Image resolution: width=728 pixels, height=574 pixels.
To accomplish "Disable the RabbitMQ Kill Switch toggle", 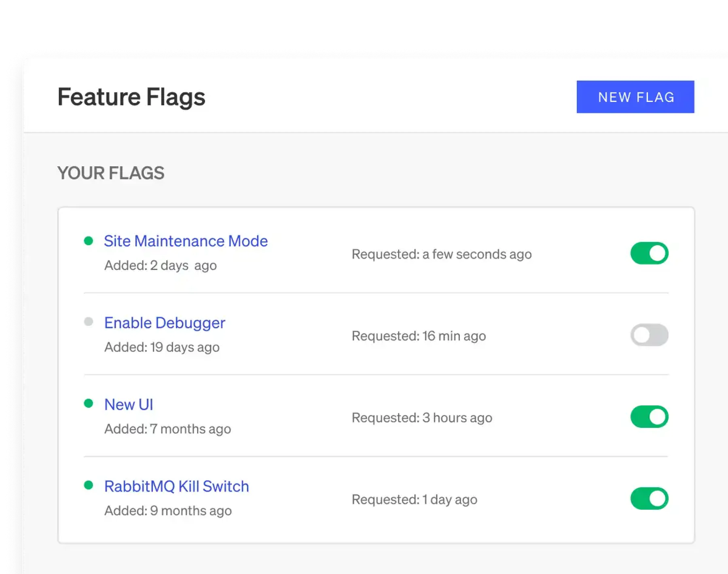I will pos(649,498).
